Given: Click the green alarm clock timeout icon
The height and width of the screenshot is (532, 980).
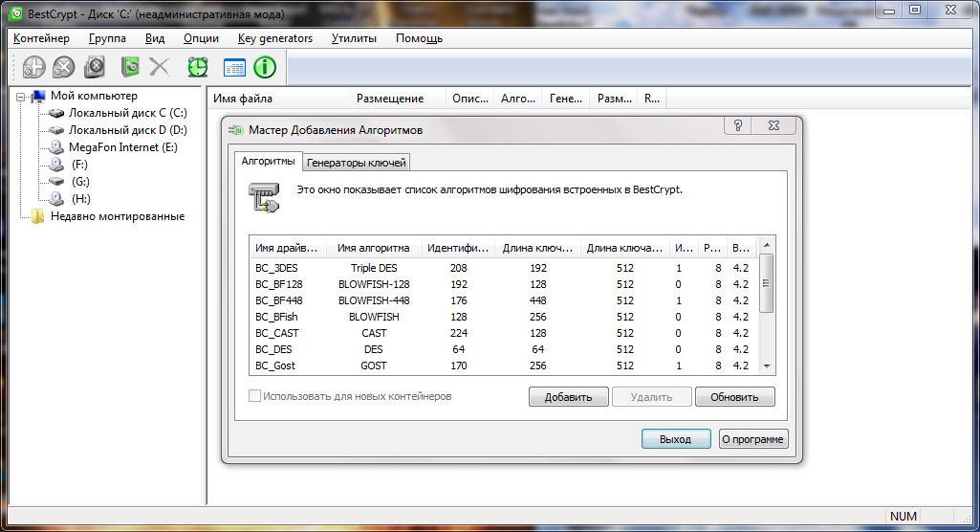Looking at the screenshot, I should pos(198,67).
